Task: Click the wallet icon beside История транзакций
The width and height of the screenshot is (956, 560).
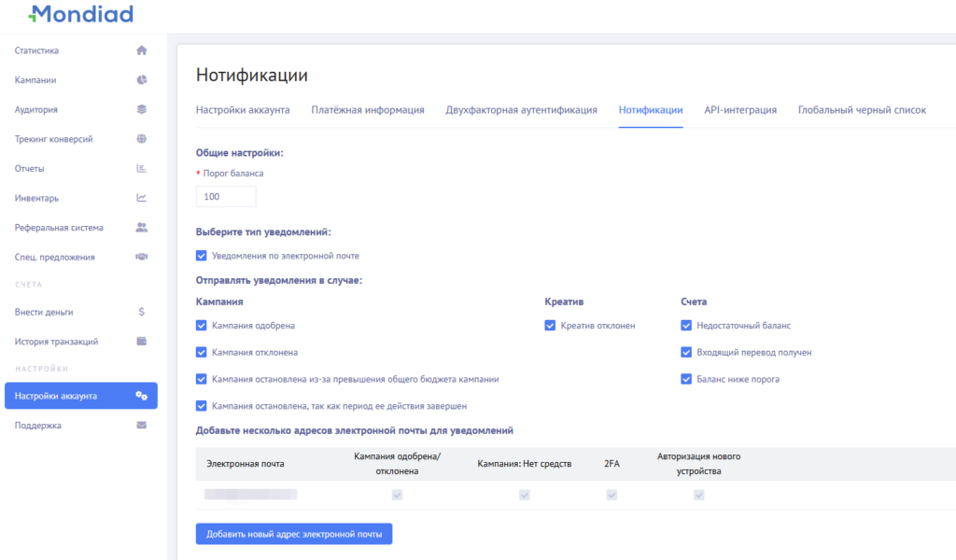Action: click(142, 342)
